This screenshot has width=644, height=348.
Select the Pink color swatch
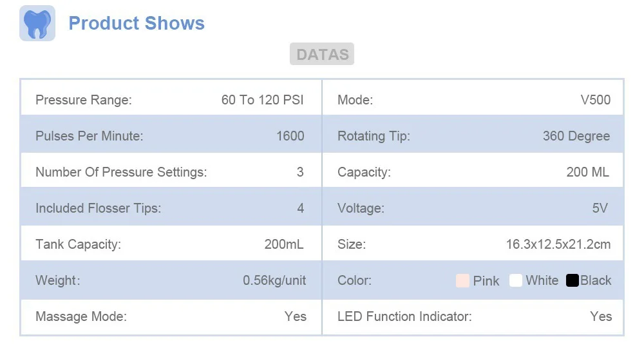[x=462, y=280]
